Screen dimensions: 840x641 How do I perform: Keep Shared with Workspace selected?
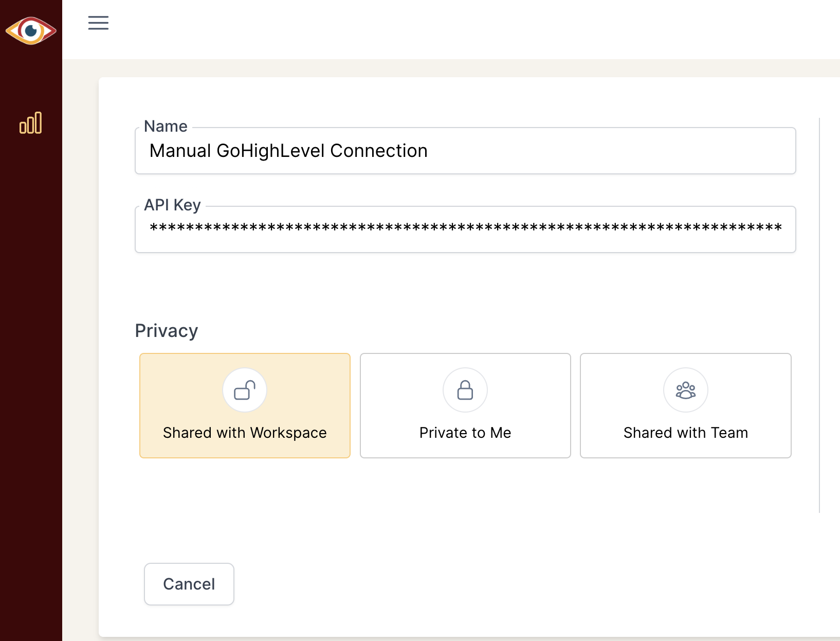[245, 406]
